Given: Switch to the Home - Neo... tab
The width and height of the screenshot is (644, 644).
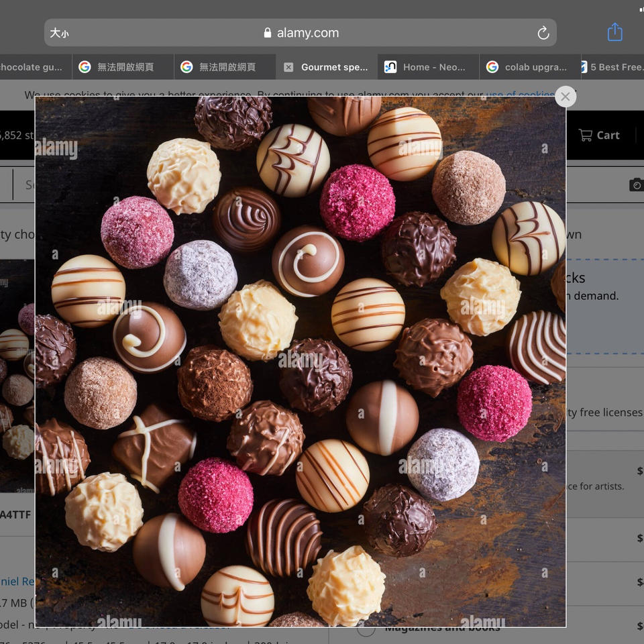Looking at the screenshot, I should click(x=429, y=67).
